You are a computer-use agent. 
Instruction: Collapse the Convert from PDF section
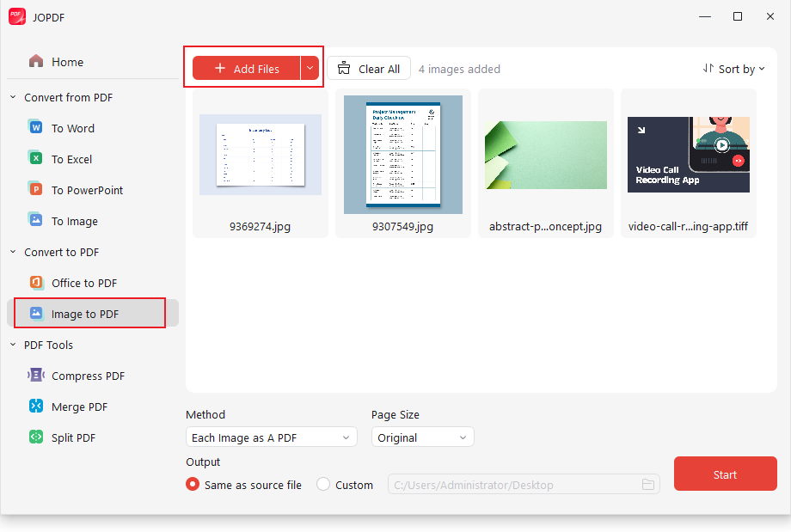[x=12, y=97]
